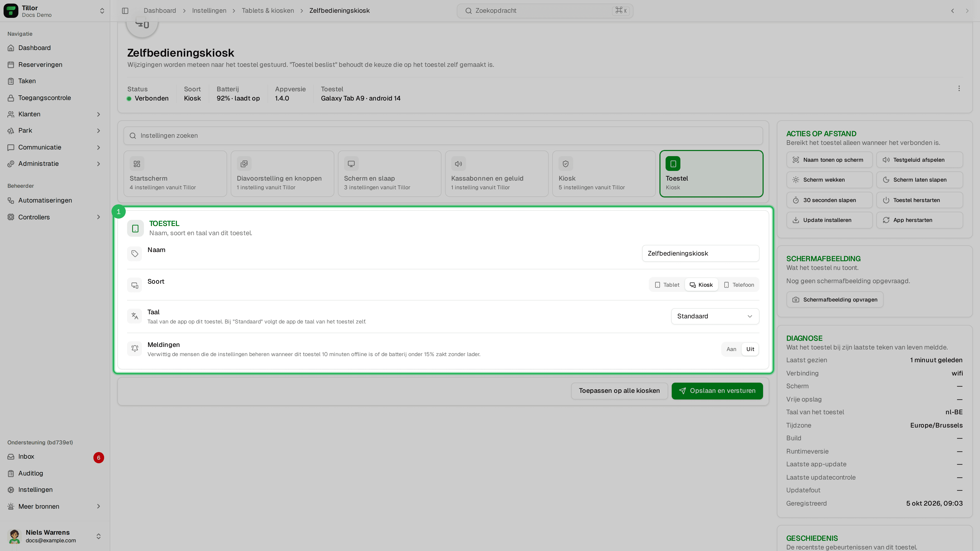Set Soort to Kiosk
The width and height of the screenshot is (980, 551).
point(701,285)
